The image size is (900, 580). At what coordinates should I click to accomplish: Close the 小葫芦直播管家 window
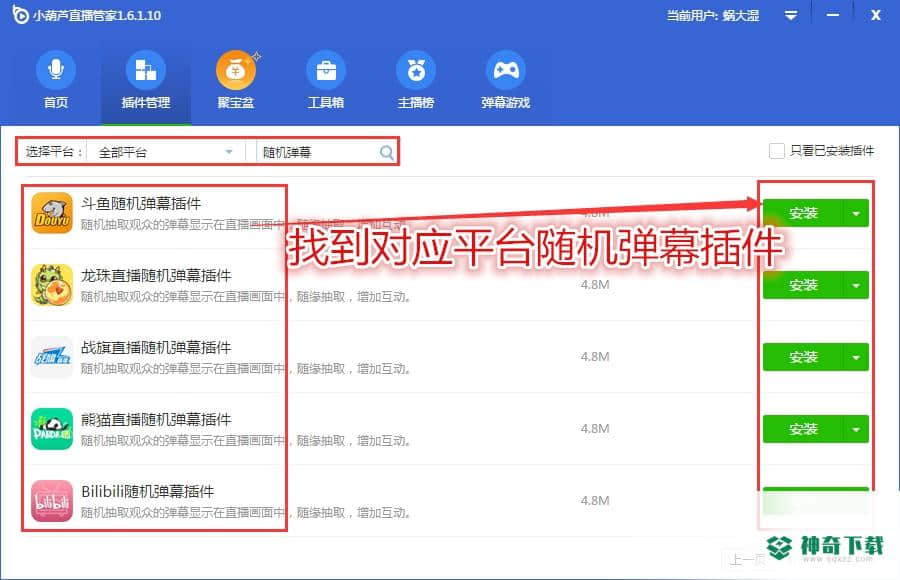(875, 15)
